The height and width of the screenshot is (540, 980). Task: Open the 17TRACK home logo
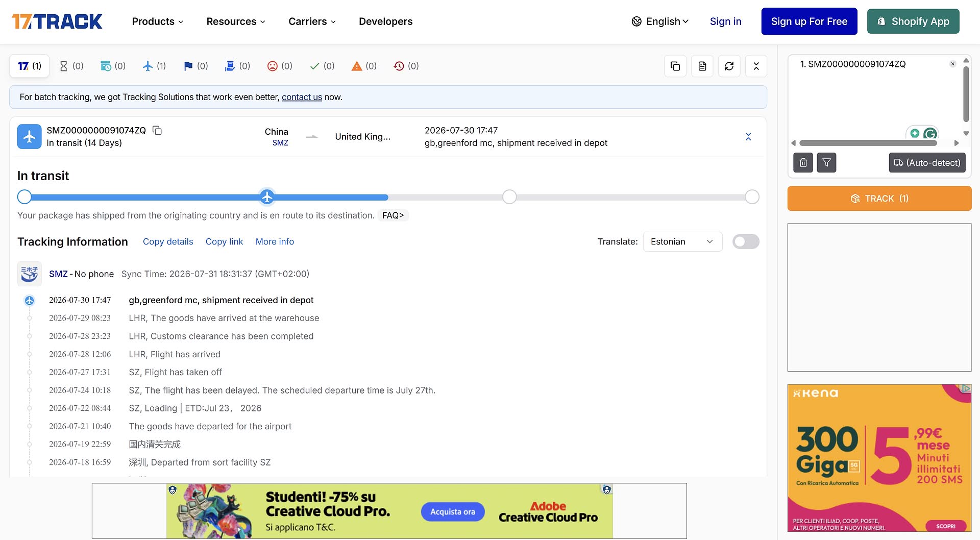pos(57,21)
